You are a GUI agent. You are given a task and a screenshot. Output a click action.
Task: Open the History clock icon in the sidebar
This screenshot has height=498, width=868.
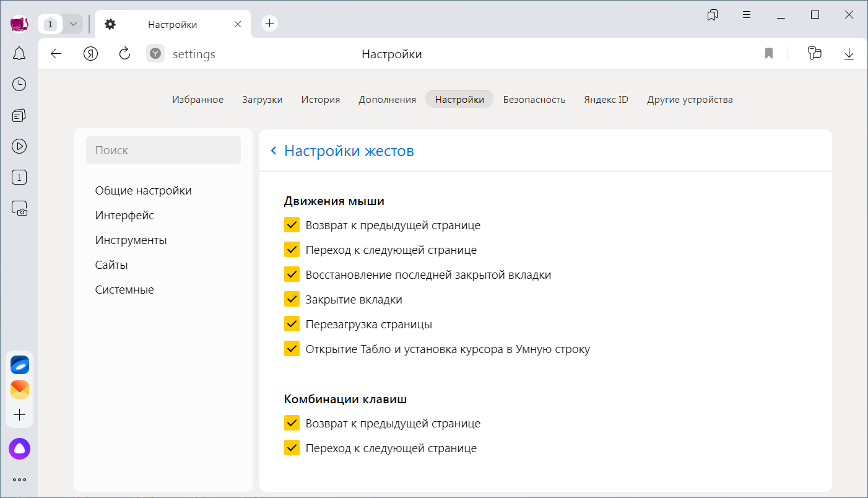[x=19, y=84]
